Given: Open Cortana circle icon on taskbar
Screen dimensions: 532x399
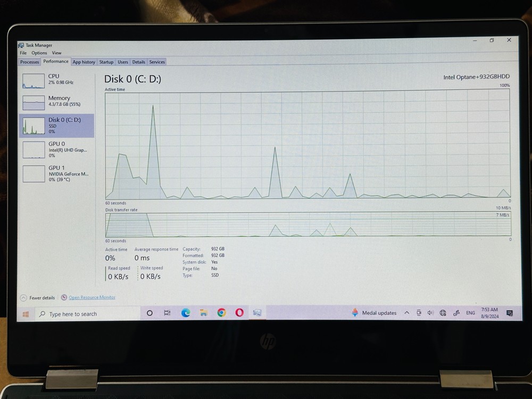Looking at the screenshot, I should click(149, 313).
